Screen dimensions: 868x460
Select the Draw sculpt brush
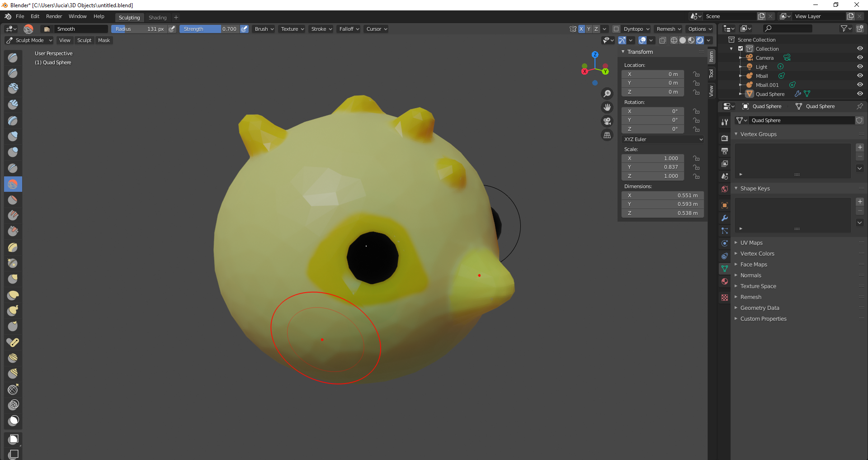[13, 57]
